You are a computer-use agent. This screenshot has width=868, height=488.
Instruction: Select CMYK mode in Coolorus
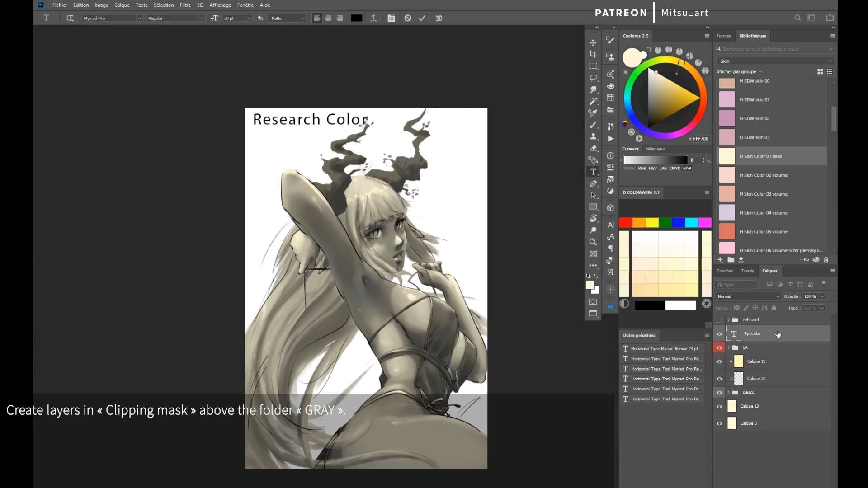675,168
